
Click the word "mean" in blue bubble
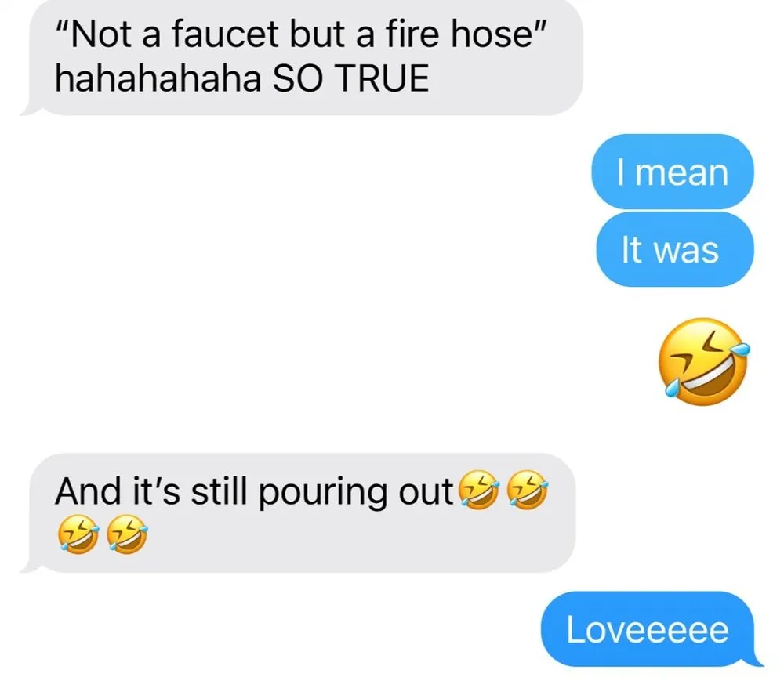pyautogui.click(x=681, y=173)
